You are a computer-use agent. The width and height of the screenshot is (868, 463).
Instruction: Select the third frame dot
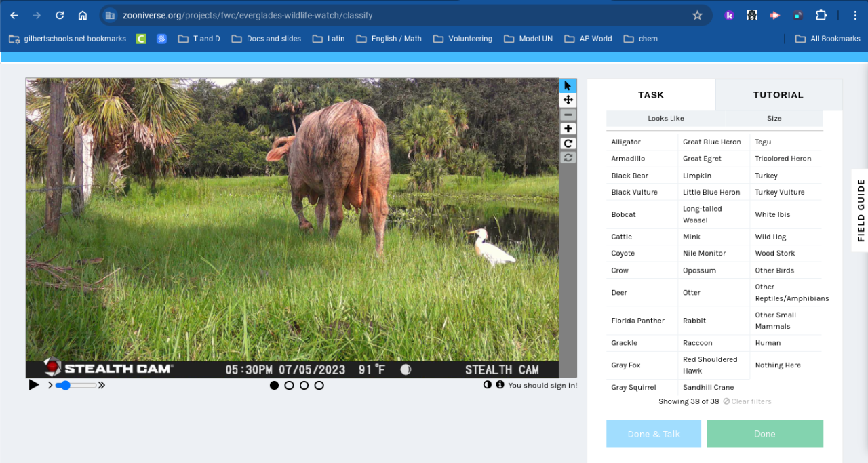(304, 385)
